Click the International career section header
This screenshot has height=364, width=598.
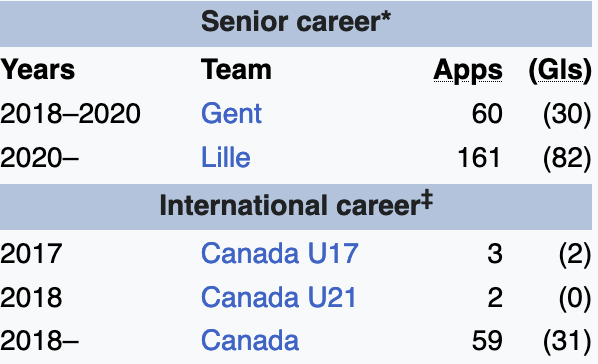point(296,206)
